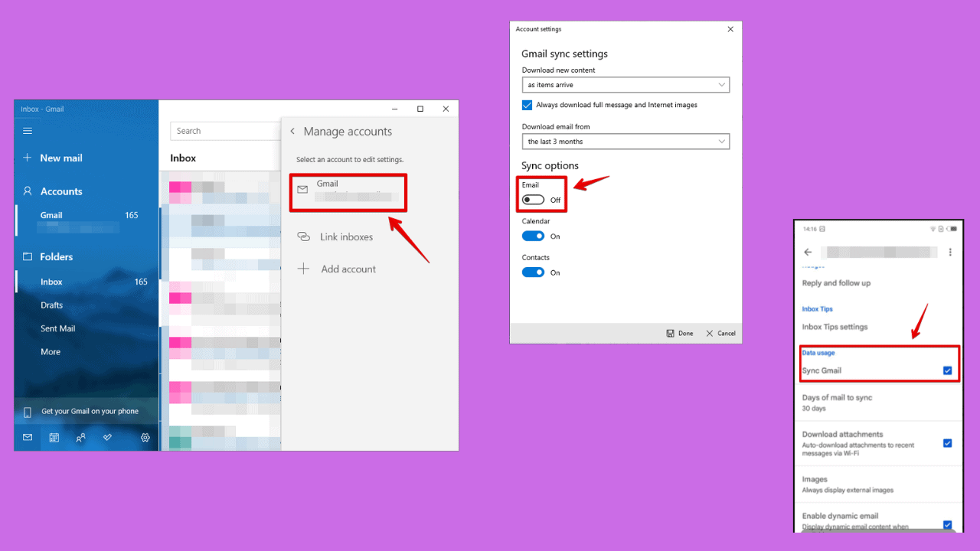This screenshot has height=551, width=980.
Task: Open Calendar icon in Mail bottom bar
Action: point(54,438)
